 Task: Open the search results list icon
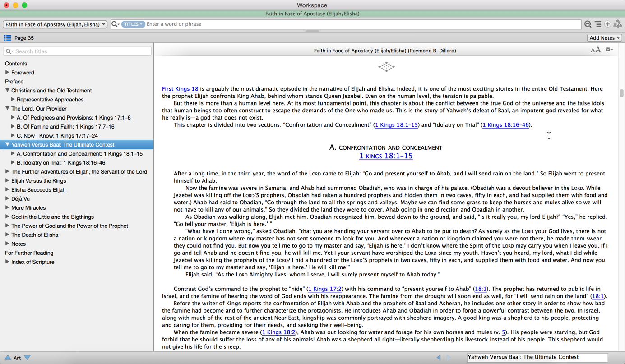tap(598, 24)
